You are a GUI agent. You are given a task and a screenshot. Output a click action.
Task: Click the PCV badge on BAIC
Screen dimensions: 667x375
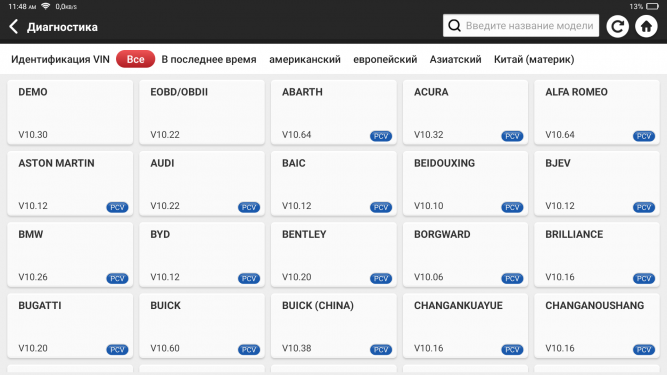(381, 207)
